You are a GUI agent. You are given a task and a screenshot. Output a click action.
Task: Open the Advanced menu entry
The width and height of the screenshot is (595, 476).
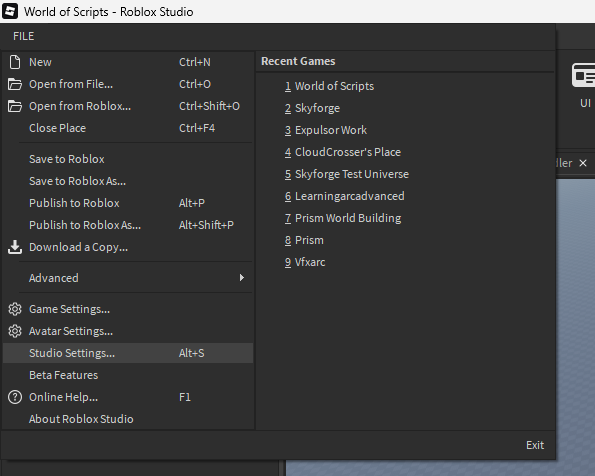[128, 278]
